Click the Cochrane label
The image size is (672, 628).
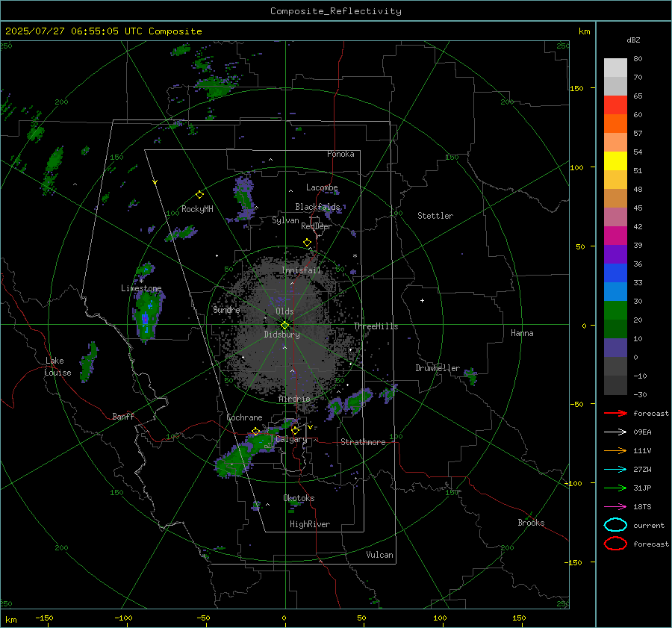(244, 417)
